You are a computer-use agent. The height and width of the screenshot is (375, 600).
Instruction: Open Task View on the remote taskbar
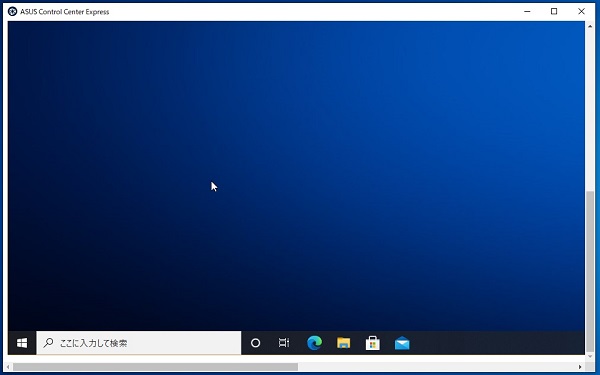pyautogui.click(x=284, y=343)
